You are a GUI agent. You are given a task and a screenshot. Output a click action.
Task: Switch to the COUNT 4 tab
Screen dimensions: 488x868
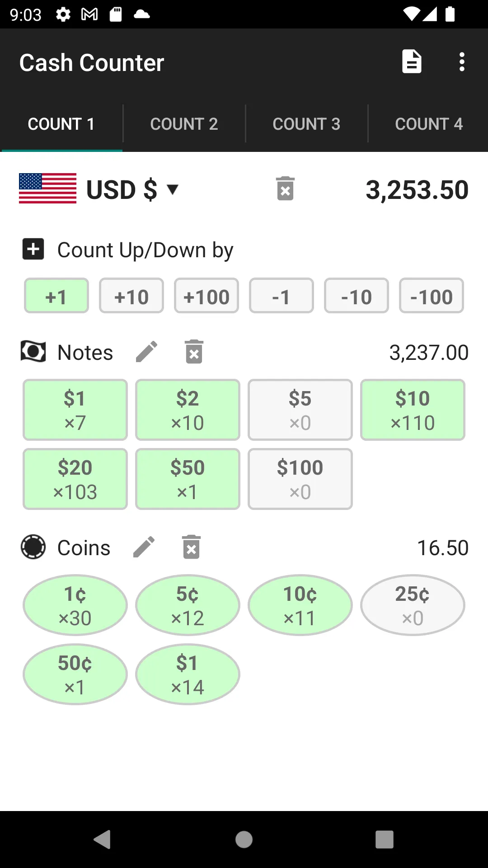428,124
